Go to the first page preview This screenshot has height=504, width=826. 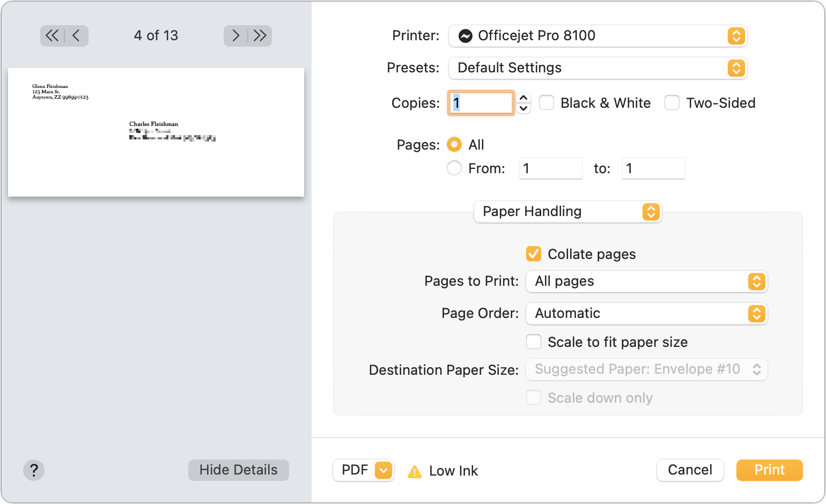51,35
